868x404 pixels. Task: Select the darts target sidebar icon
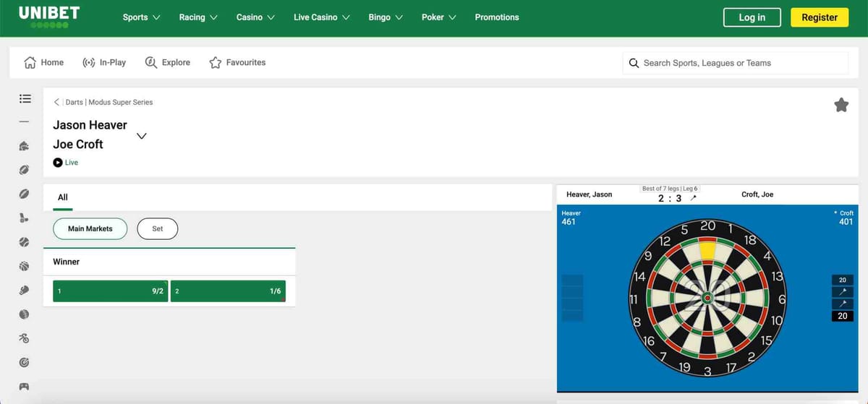25,361
